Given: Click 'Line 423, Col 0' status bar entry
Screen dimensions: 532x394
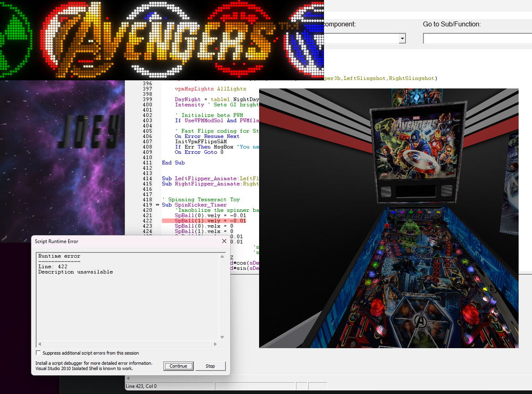Looking at the screenshot, I should pos(141,386).
